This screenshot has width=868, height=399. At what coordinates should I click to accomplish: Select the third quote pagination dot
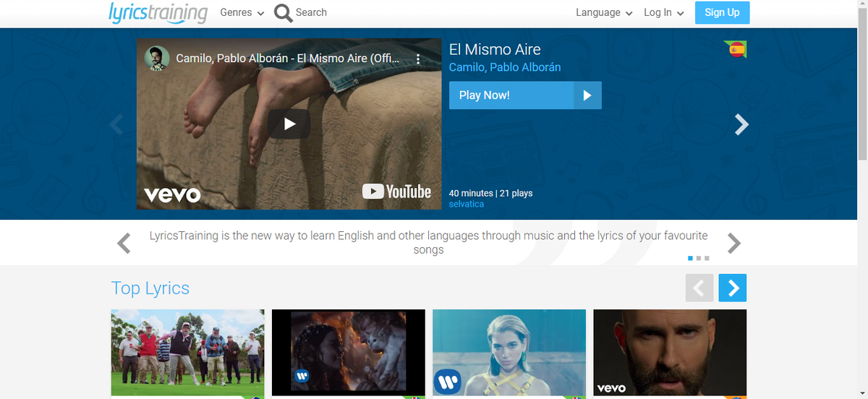click(x=707, y=258)
